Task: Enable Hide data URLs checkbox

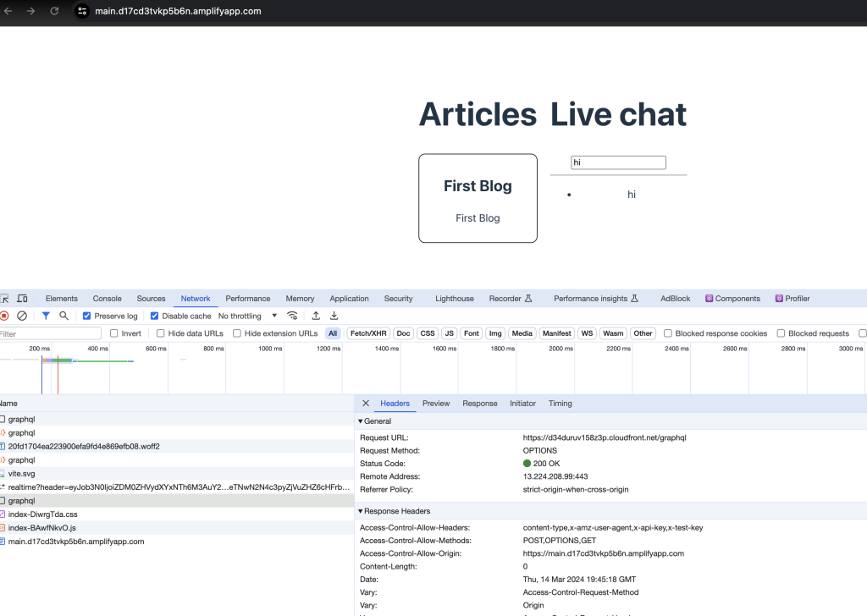Action: [160, 333]
